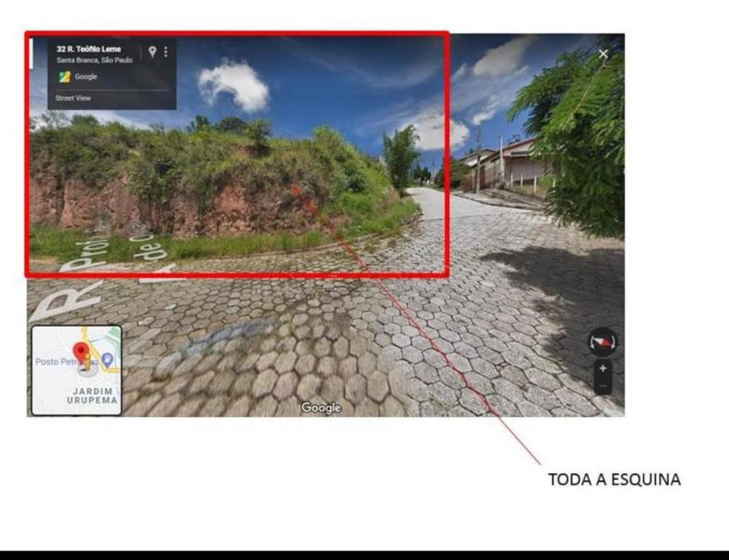Click the Google Maps logo icon

(65, 77)
